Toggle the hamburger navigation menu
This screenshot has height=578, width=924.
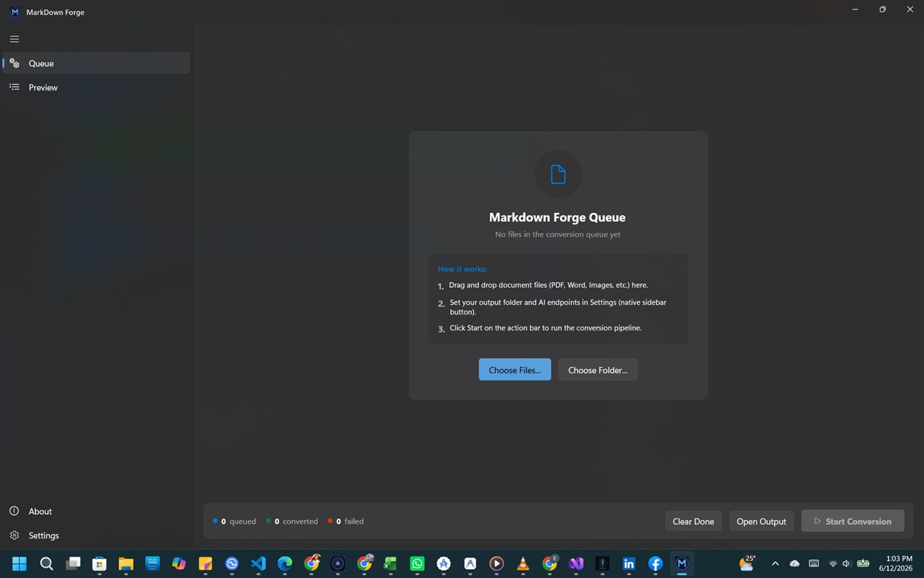click(15, 39)
